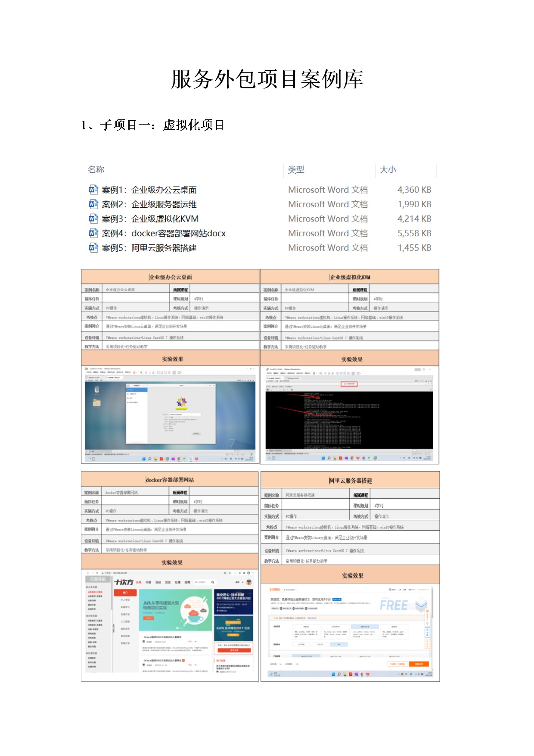Click the 4,360 KB size value
Screen dimensions: 534x756
[x=414, y=190]
